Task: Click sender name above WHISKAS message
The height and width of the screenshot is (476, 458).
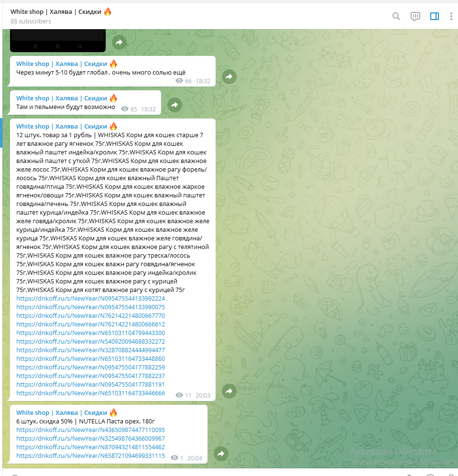Action: click(66, 126)
